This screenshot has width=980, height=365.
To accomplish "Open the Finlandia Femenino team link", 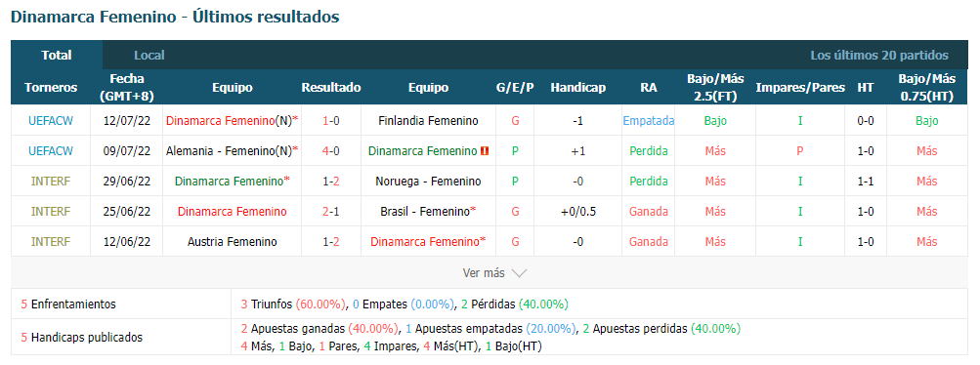I will (x=429, y=120).
